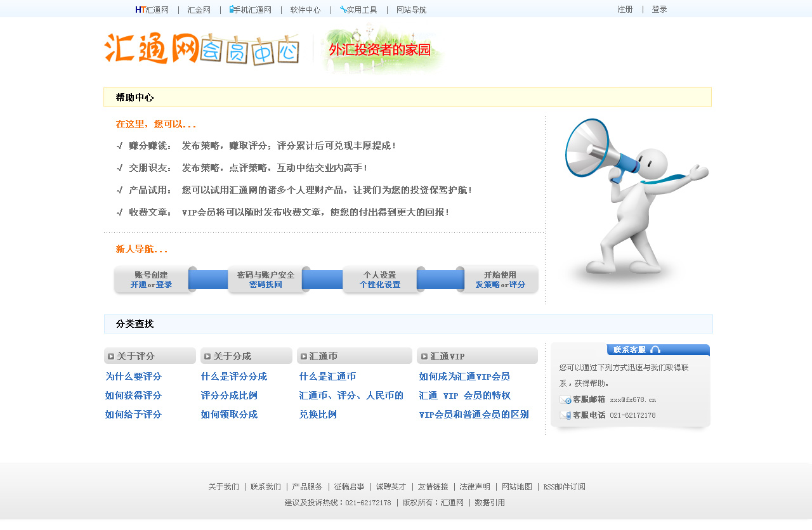Open the 联系我们 footer link

pos(266,487)
